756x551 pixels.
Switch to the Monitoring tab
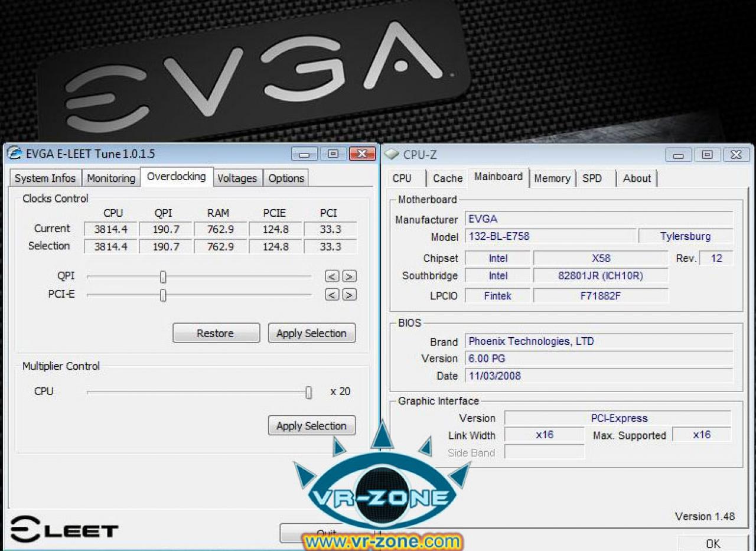pyautogui.click(x=111, y=178)
